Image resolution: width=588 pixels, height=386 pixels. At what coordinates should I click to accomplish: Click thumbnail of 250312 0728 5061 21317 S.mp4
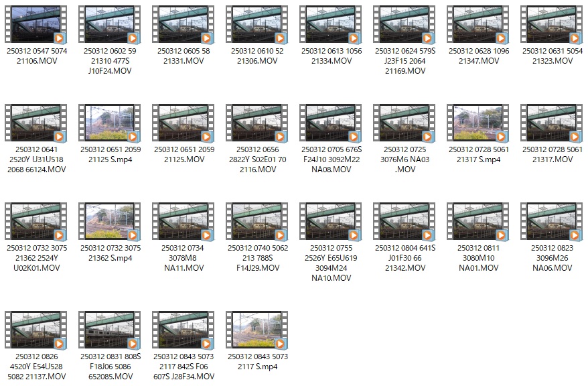[477, 123]
